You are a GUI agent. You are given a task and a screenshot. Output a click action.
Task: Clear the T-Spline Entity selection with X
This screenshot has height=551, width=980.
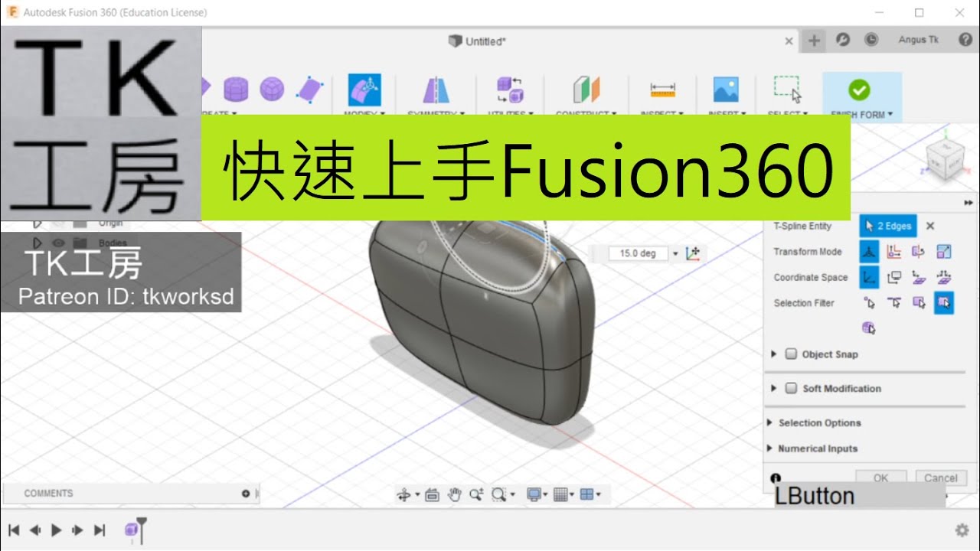tap(930, 226)
